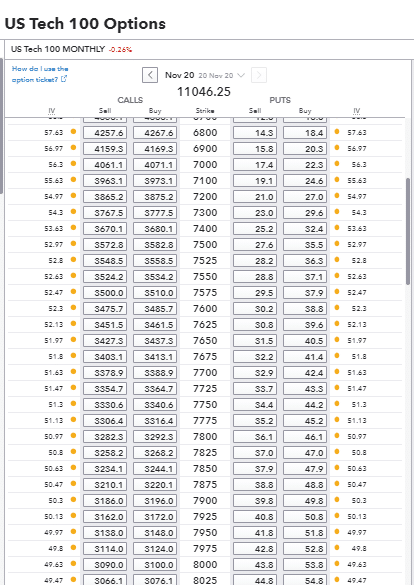Image resolution: width=414 pixels, height=585 pixels.
Task: Click the orange dot beside put IV 54.3
Action: [337, 212]
